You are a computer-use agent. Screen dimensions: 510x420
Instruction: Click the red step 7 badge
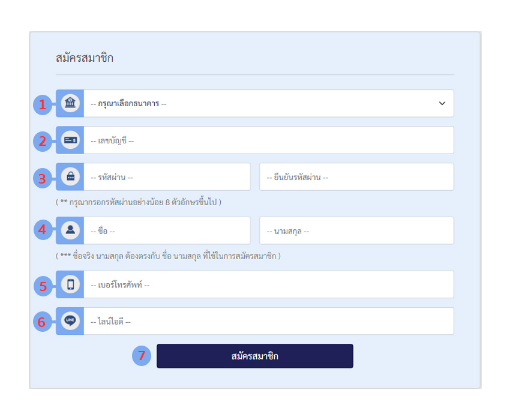tap(142, 356)
